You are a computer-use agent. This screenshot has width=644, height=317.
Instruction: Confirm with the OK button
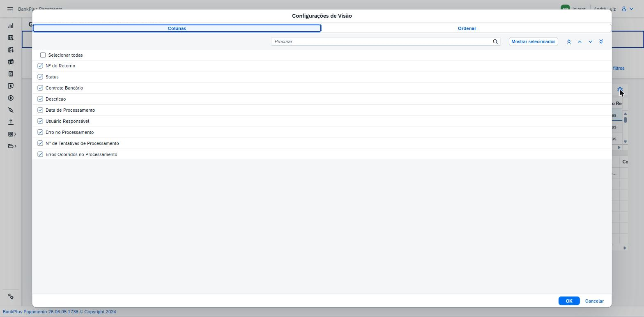coord(569,301)
